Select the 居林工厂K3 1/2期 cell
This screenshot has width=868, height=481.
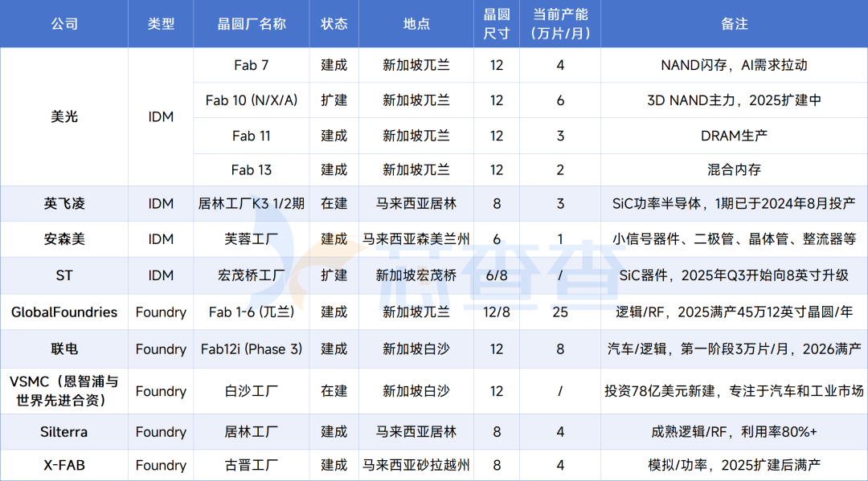(252, 203)
